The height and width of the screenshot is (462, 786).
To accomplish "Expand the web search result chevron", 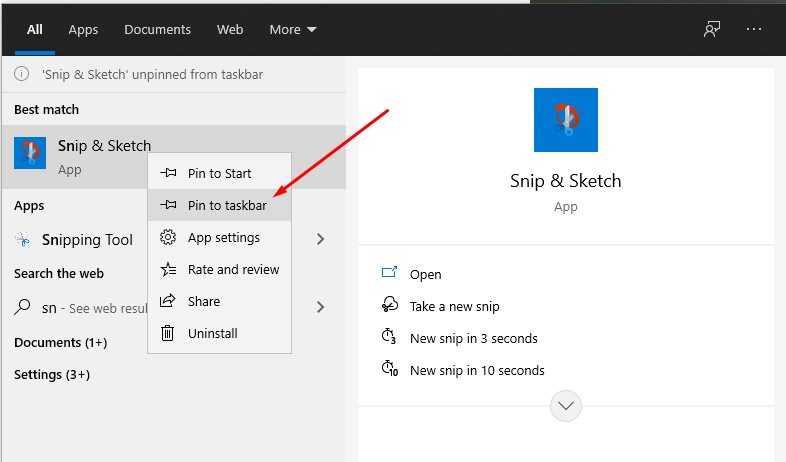I will [x=320, y=307].
